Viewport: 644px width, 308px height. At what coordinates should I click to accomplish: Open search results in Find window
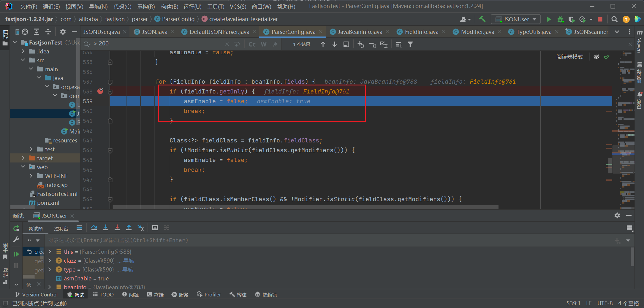[x=346, y=44]
